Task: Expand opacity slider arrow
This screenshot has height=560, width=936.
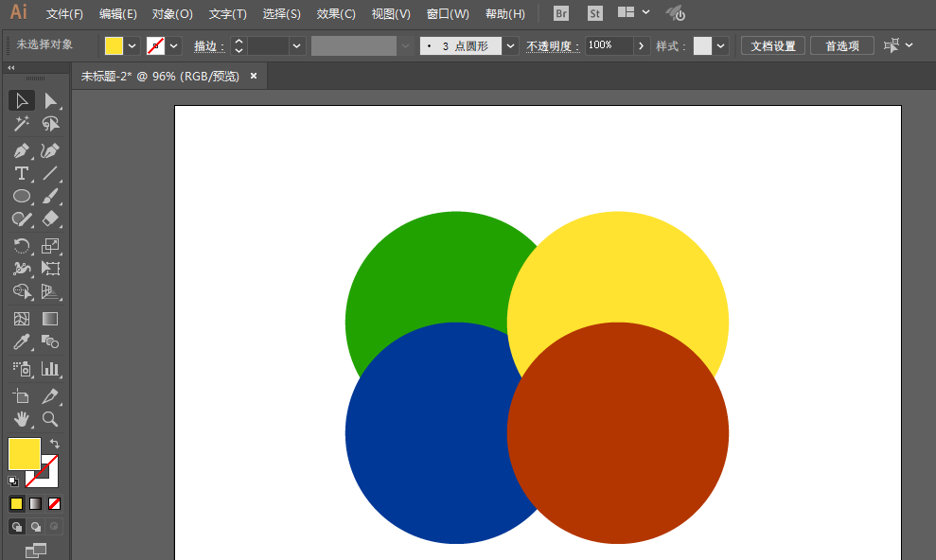Action: pyautogui.click(x=641, y=46)
